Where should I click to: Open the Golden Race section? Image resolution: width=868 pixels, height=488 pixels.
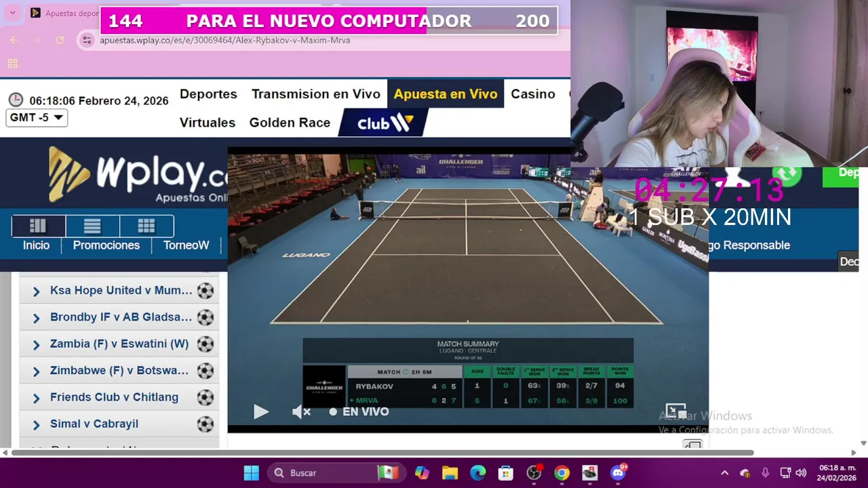point(290,123)
